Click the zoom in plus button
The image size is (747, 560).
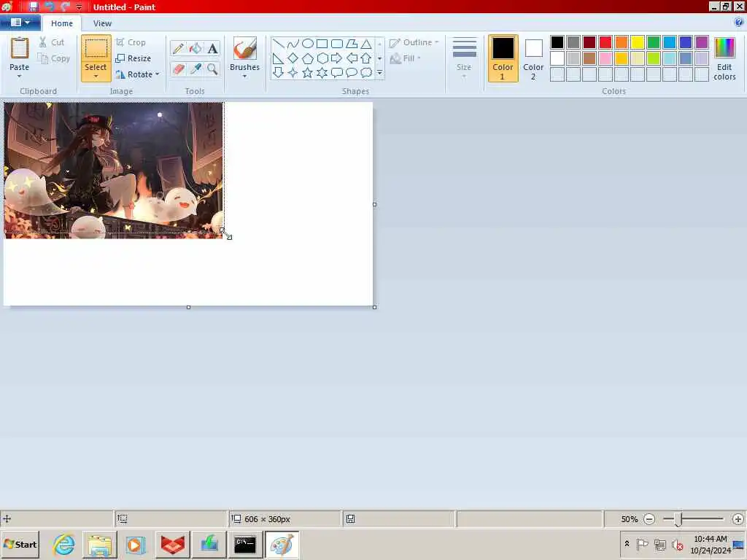738,519
